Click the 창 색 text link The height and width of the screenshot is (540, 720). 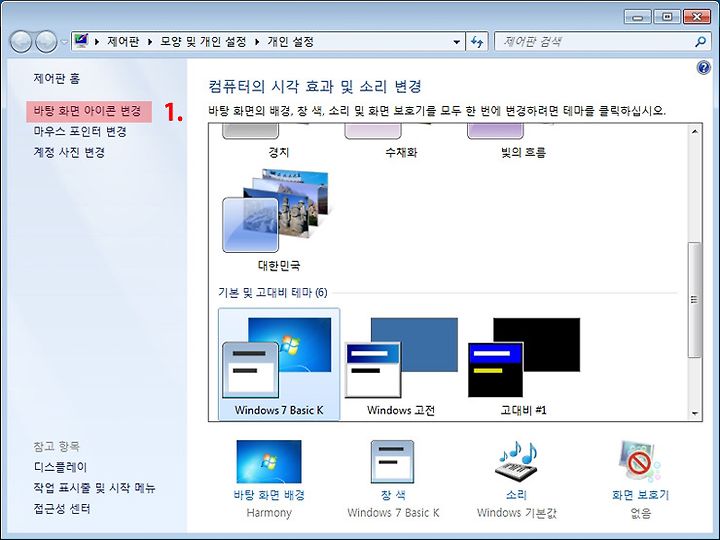pyautogui.click(x=393, y=495)
